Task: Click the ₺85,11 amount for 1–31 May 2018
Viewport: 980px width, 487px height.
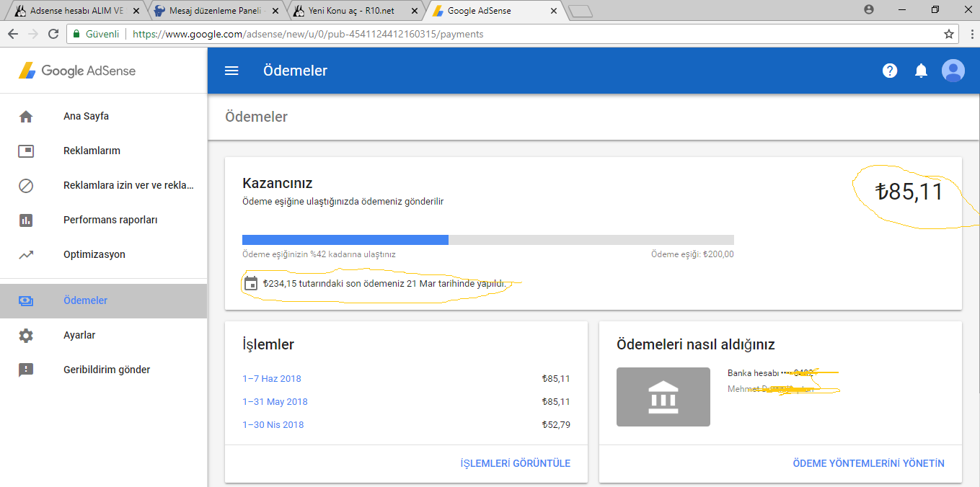Action: (x=556, y=402)
